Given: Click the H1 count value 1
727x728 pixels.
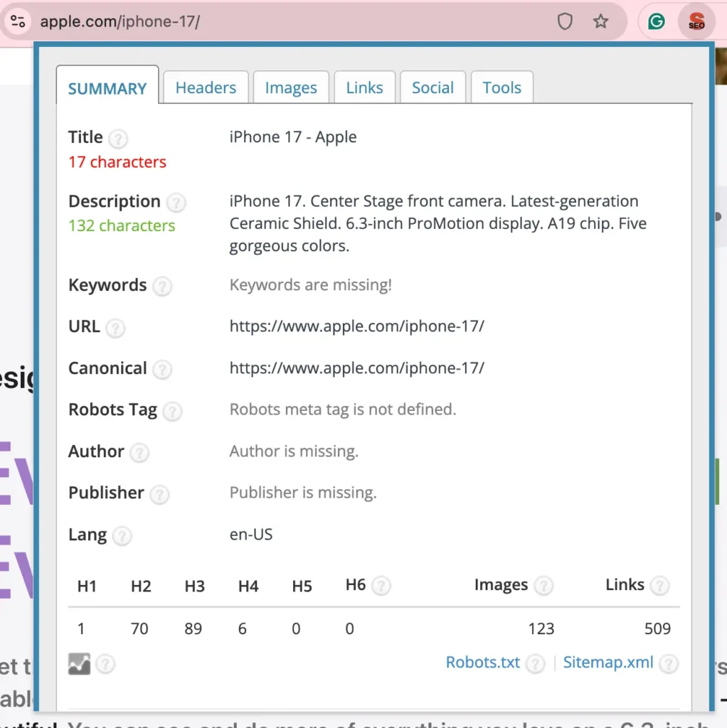Looking at the screenshot, I should click(81, 628).
